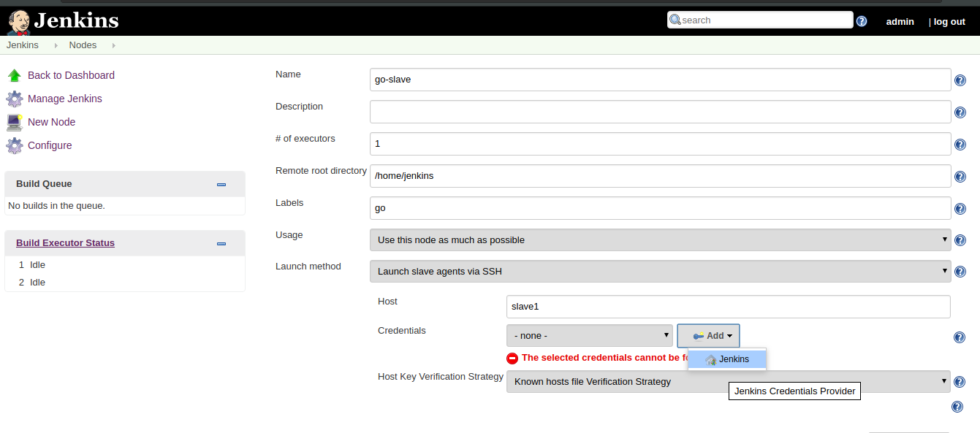
Task: Go to Nodes in the breadcrumb
Action: click(83, 45)
